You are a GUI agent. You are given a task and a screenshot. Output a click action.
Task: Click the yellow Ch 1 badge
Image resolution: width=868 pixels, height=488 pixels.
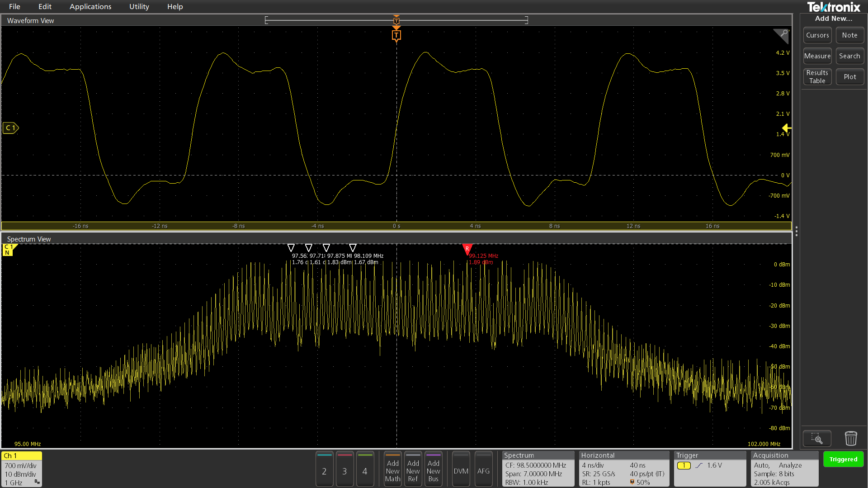(x=21, y=455)
